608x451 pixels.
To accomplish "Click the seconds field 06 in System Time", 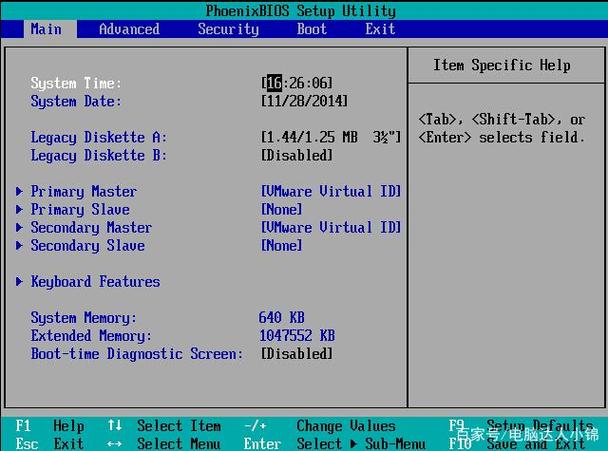I will coord(320,83).
